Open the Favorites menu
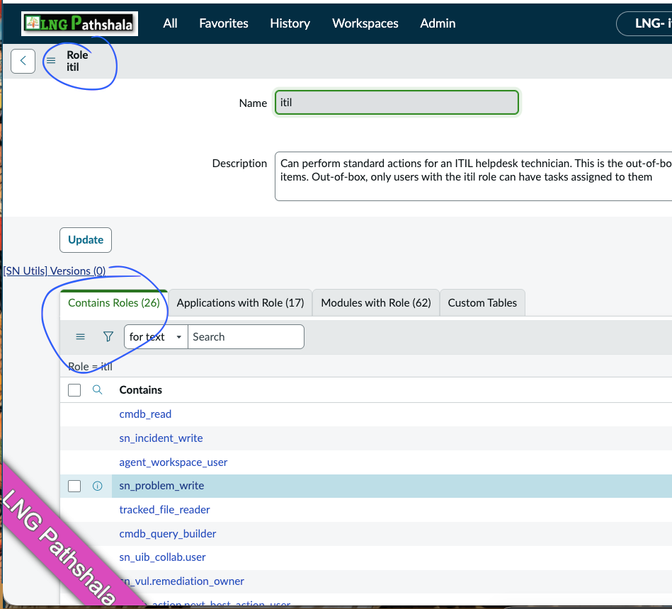 point(224,24)
